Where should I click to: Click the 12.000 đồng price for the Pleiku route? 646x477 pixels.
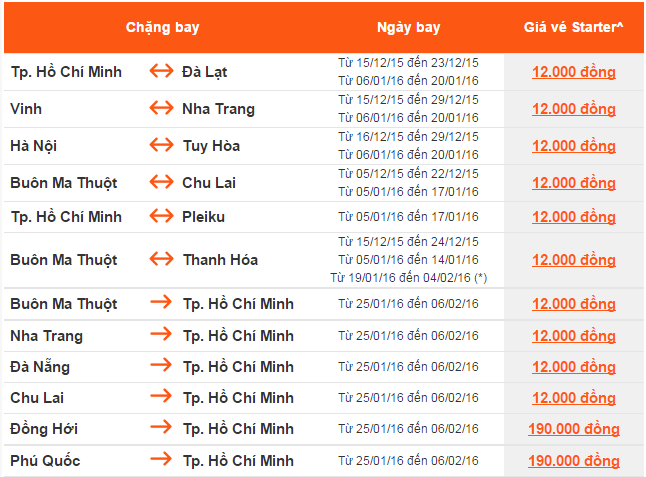pyautogui.click(x=573, y=217)
